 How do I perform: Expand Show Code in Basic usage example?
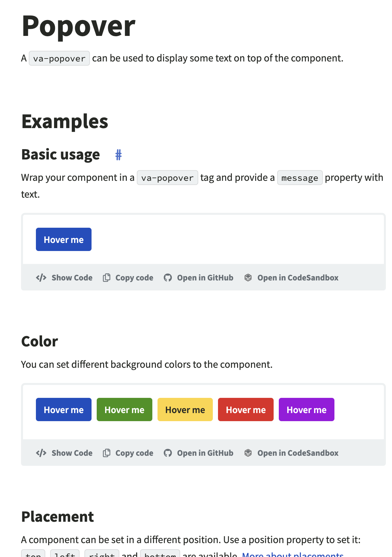coord(72,278)
